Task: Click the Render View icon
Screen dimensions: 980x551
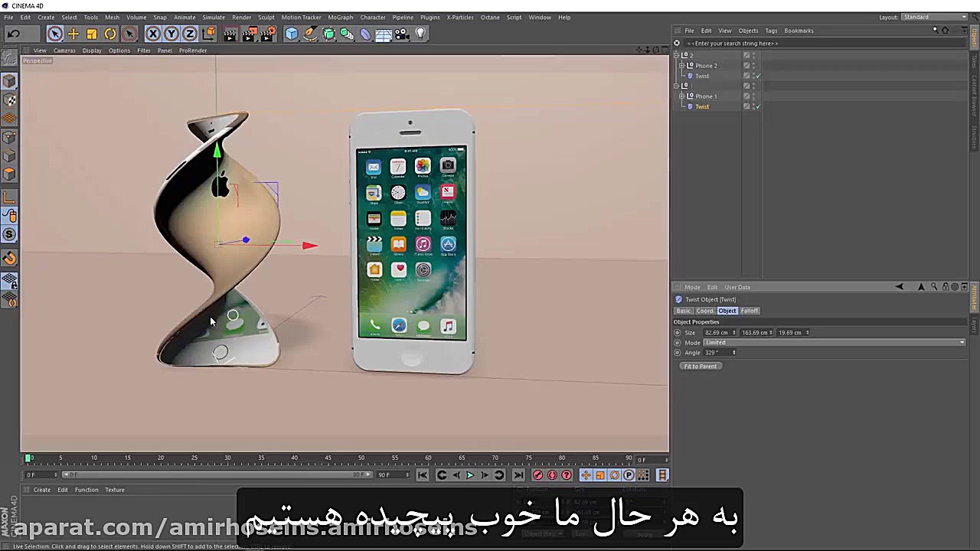Action: (x=229, y=33)
